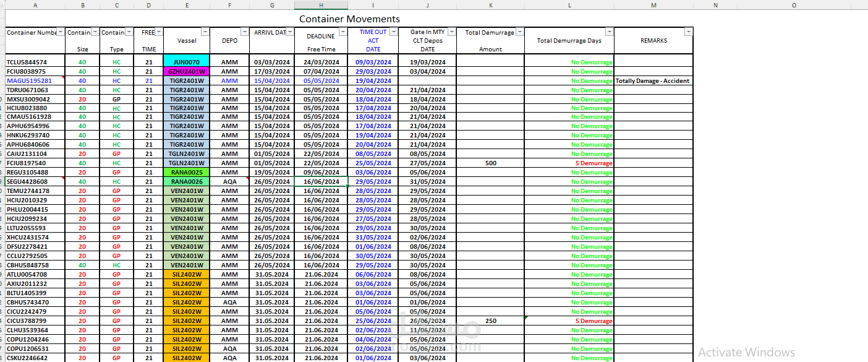This screenshot has width=868, height=362.
Task: Select column N header
Action: 715,5
